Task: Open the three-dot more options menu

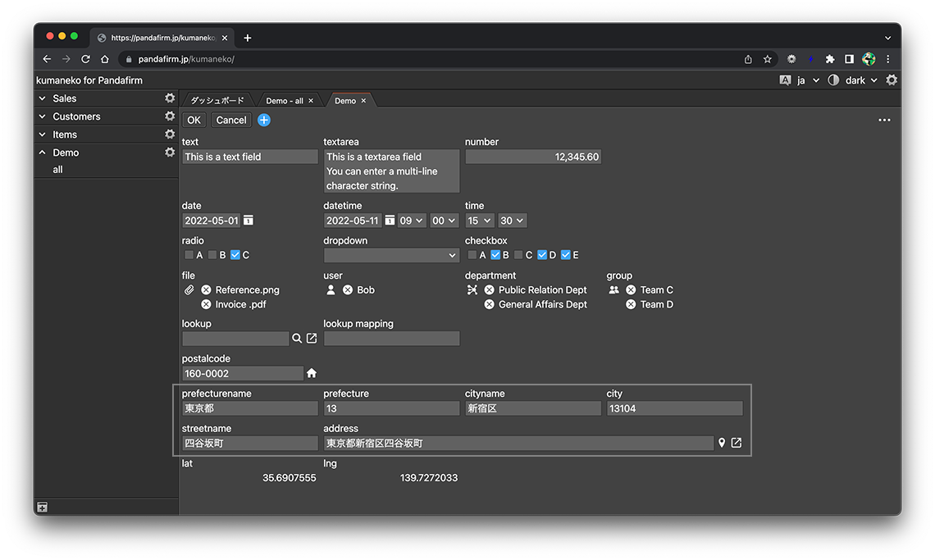Action: 884,121
